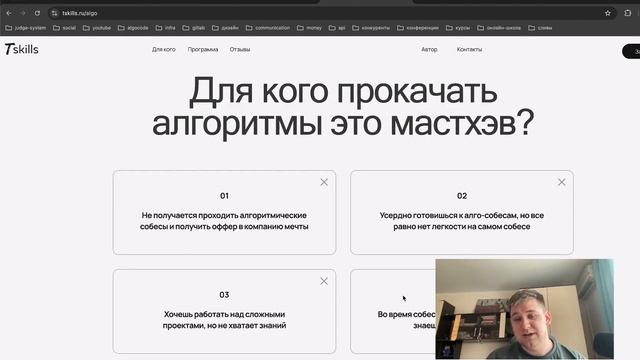This screenshot has height=360, width=640.
Task: Open the communication bookmarks folder
Action: pos(268,28)
